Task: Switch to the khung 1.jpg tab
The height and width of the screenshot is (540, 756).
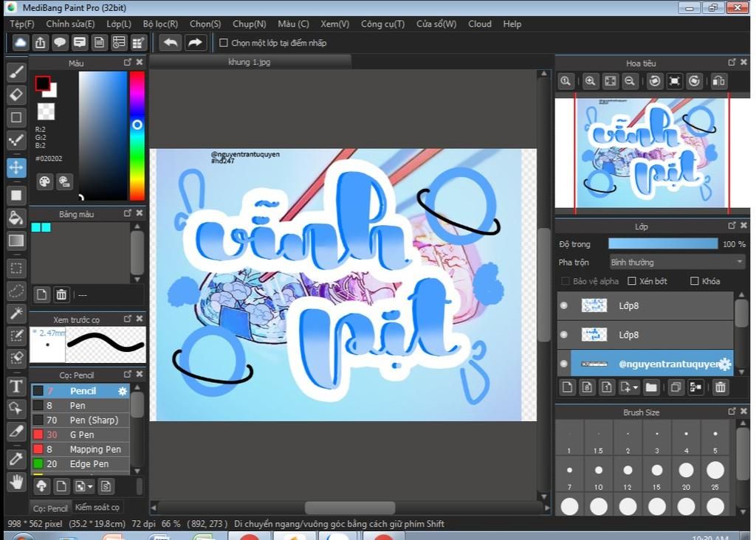Action: (250, 62)
